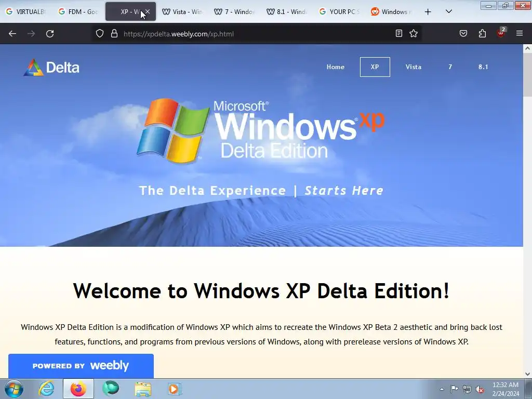Image resolution: width=532 pixels, height=399 pixels.
Task: Switch to the Vista Weebly tab
Action: pyautogui.click(x=182, y=11)
